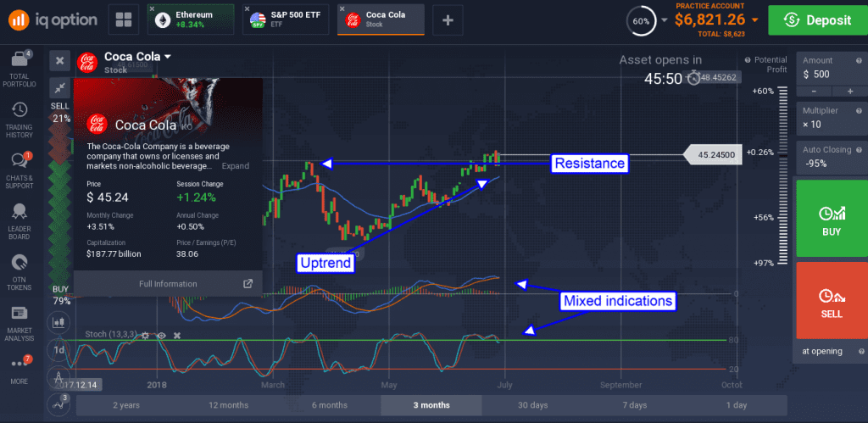The height and width of the screenshot is (423, 868).
Task: Click the SELL 21% sentiment indicator
Action: pos(60,112)
